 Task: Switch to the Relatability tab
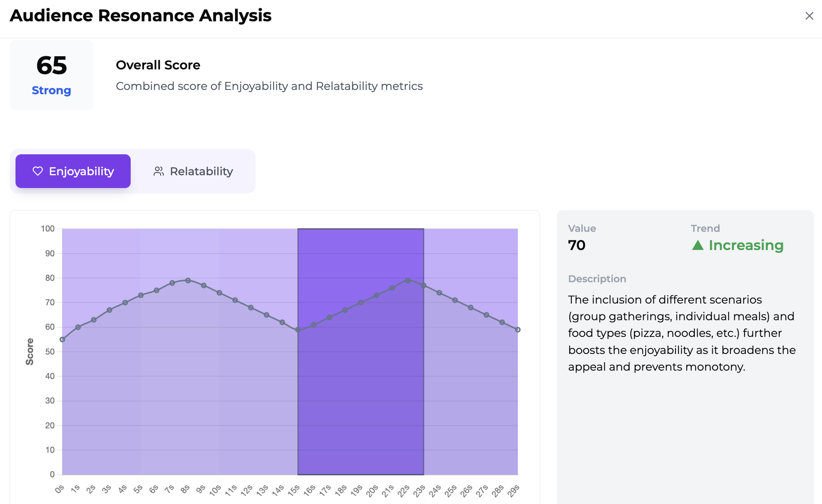[193, 171]
